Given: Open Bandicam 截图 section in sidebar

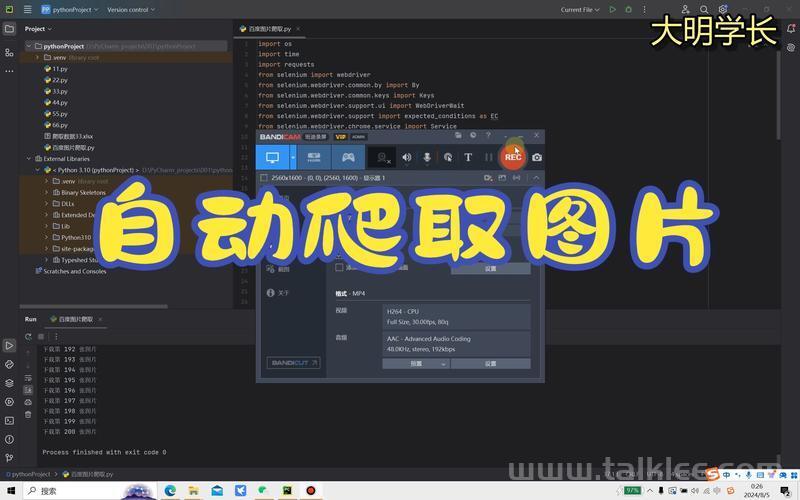Looking at the screenshot, I should pos(278,269).
